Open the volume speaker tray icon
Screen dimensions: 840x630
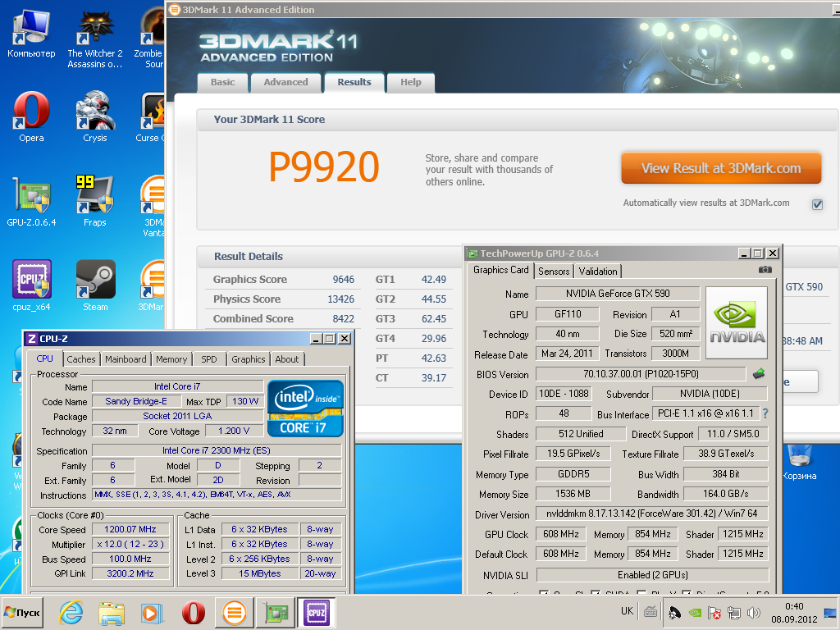coord(754,612)
